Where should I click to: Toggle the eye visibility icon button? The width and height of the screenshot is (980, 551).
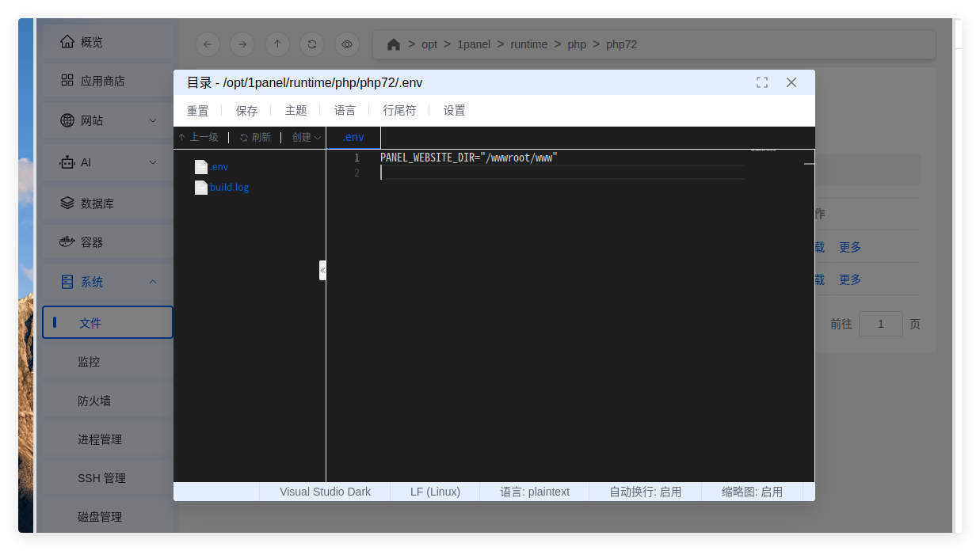pos(347,44)
